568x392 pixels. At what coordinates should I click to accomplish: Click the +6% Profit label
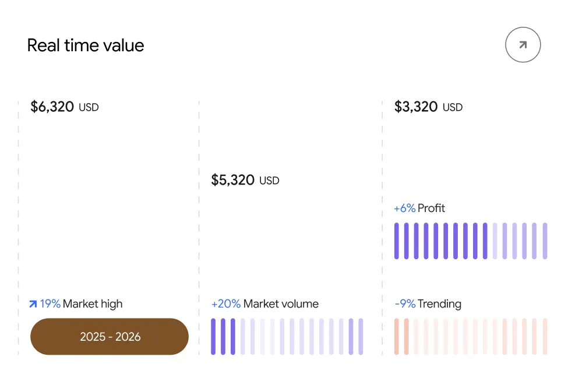click(419, 209)
